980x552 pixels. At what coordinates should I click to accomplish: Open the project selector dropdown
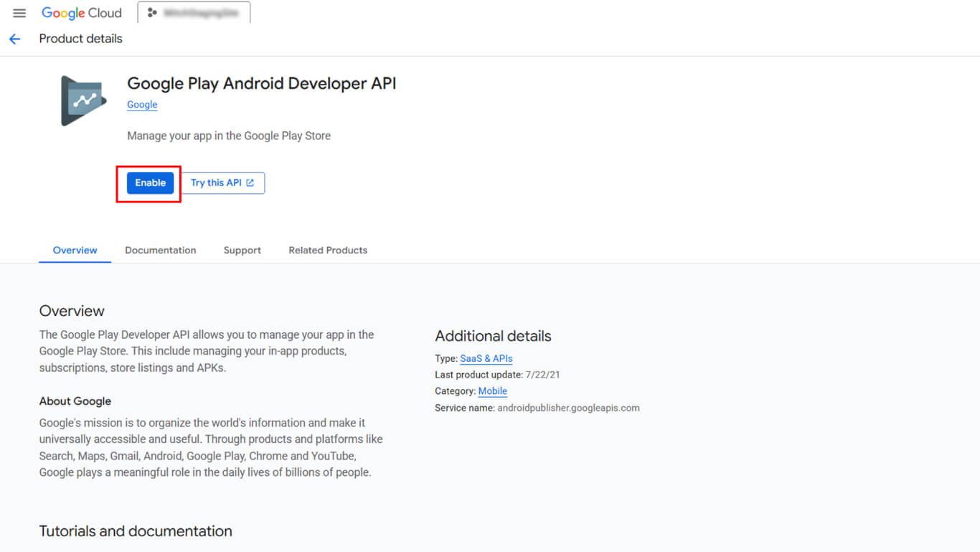(x=194, y=13)
